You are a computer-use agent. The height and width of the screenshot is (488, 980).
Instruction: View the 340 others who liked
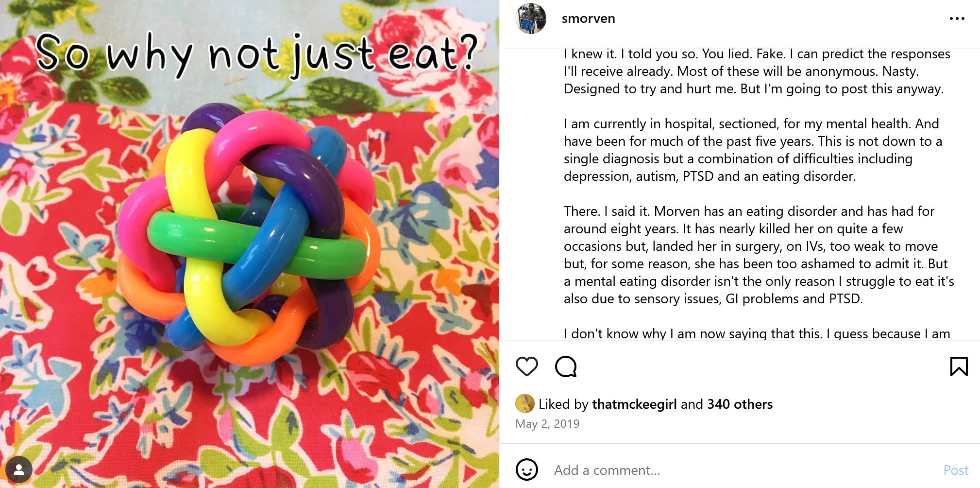[740, 404]
